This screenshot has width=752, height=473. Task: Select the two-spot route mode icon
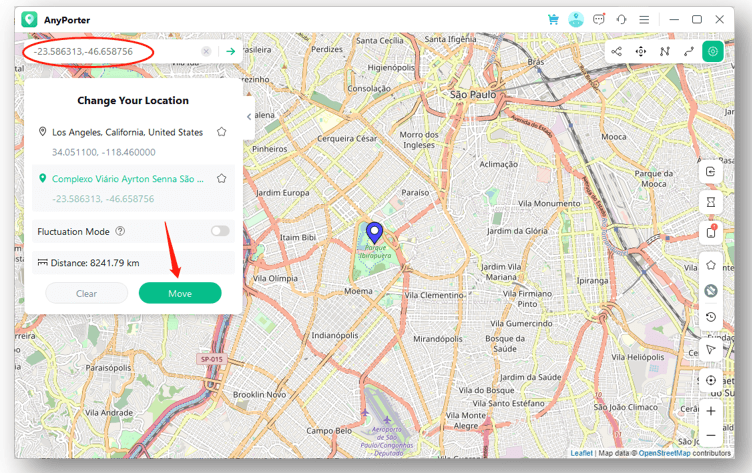(689, 51)
